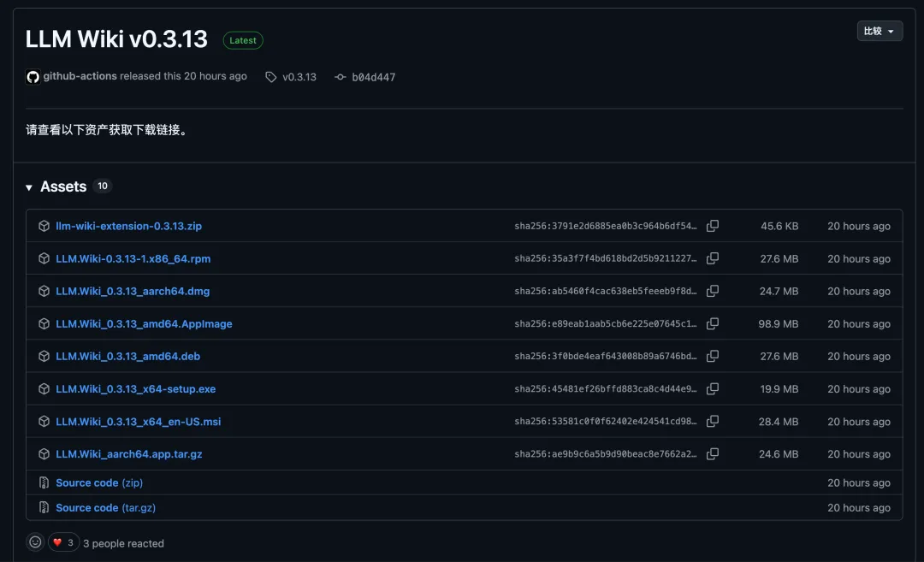Download LLM.Wiki_0.3.13_x64-setup.exe
924x562 pixels.
(135, 388)
